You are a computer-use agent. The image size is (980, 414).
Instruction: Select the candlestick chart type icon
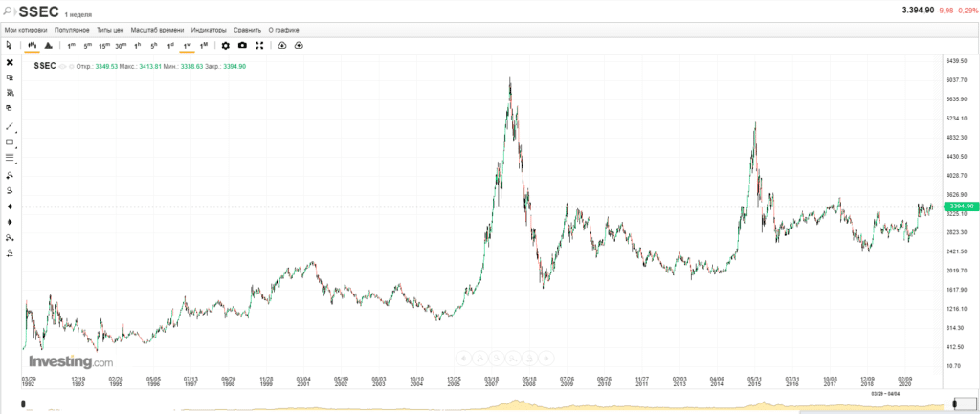click(32, 45)
